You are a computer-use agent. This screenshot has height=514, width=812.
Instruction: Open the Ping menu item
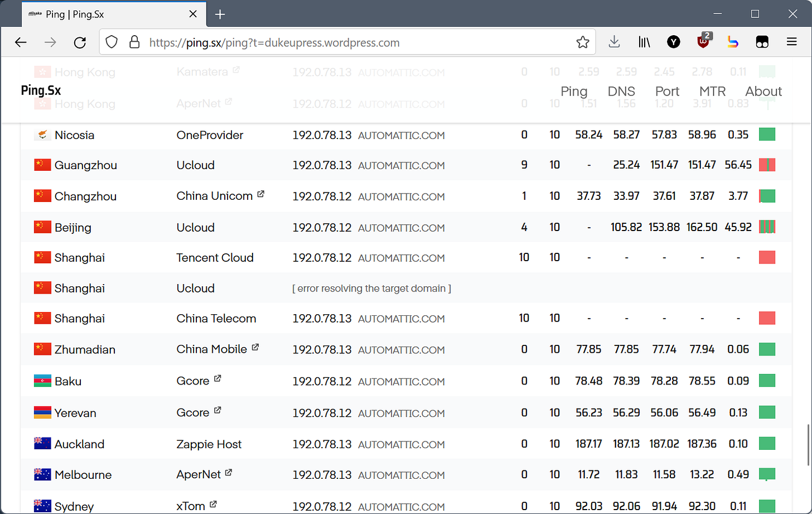(574, 92)
